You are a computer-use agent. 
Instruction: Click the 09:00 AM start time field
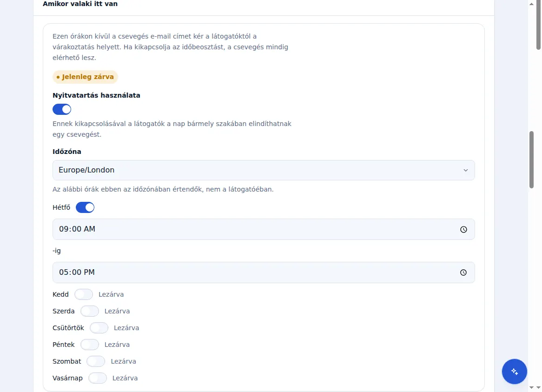point(264,229)
